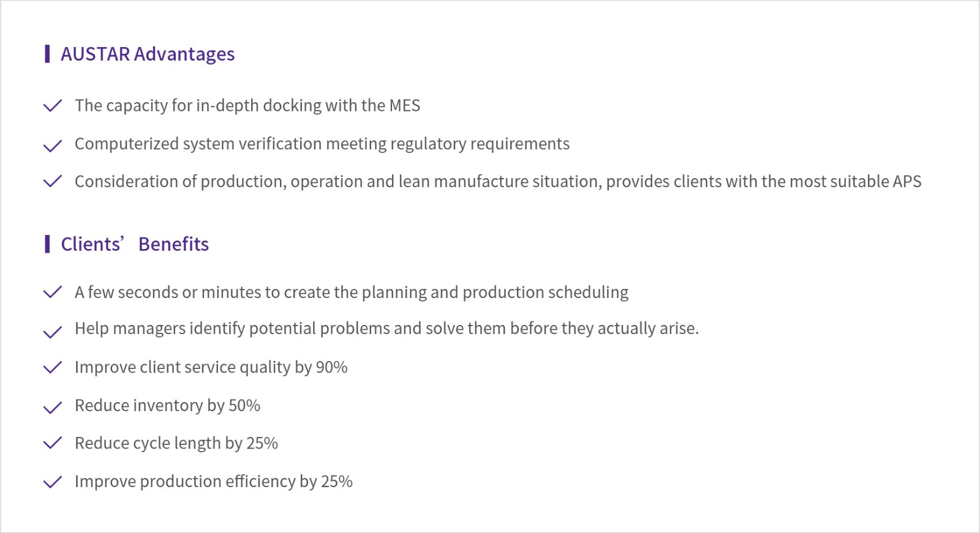Image resolution: width=980 pixels, height=533 pixels.
Task: Click the most suitable APS sentence
Action: pos(497,182)
